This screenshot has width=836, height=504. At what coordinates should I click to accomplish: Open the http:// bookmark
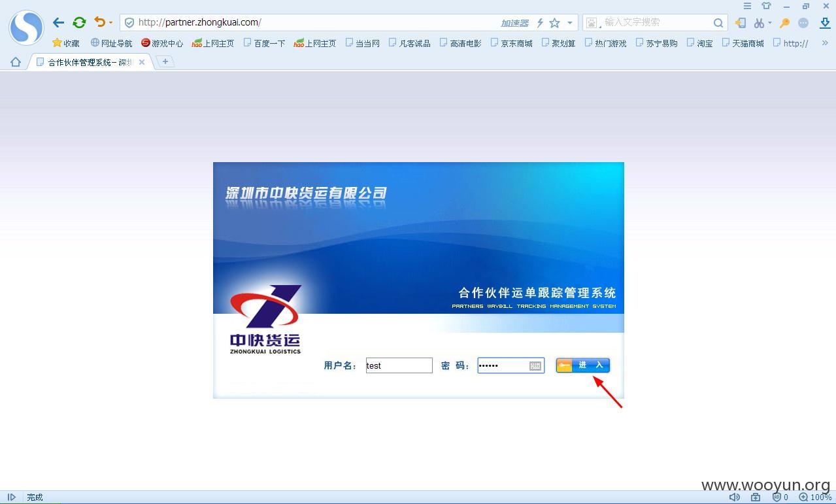coord(791,43)
